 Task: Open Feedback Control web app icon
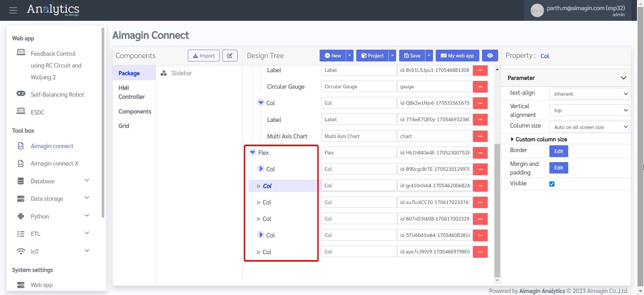21,53
